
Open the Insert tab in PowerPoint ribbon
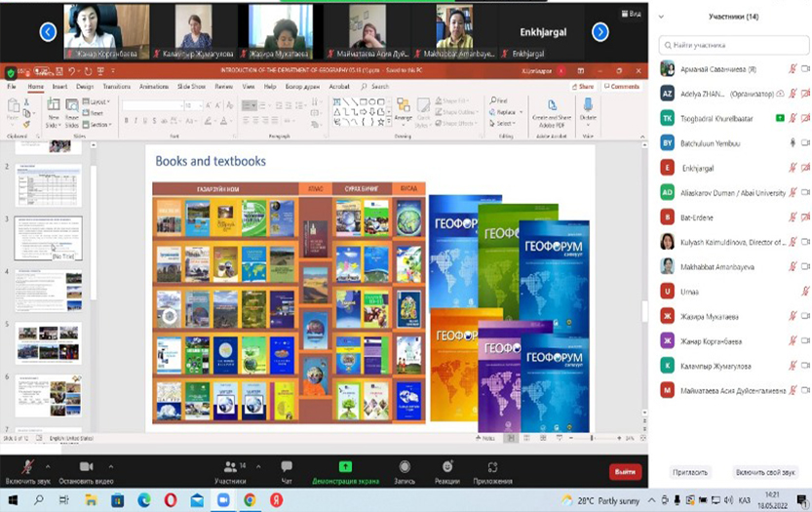pyautogui.click(x=59, y=86)
